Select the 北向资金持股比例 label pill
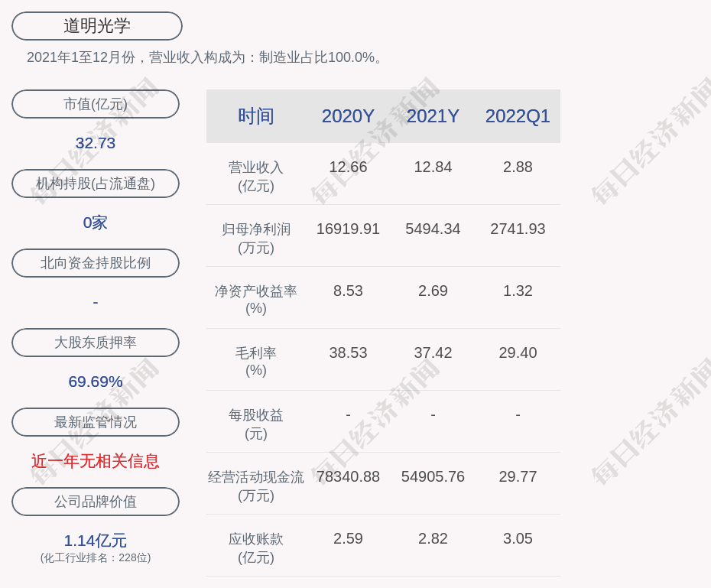The image size is (711, 588). pos(96,263)
